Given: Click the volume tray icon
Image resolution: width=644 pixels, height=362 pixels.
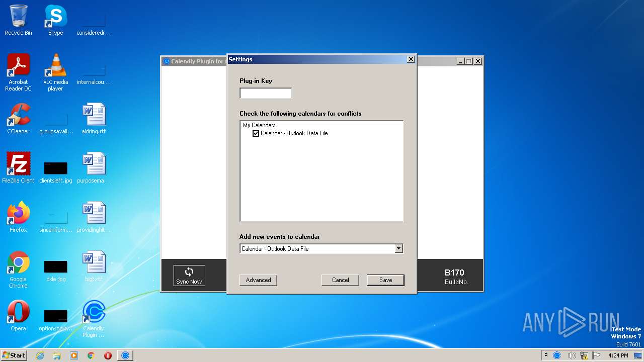Looking at the screenshot, I should pos(572,355).
